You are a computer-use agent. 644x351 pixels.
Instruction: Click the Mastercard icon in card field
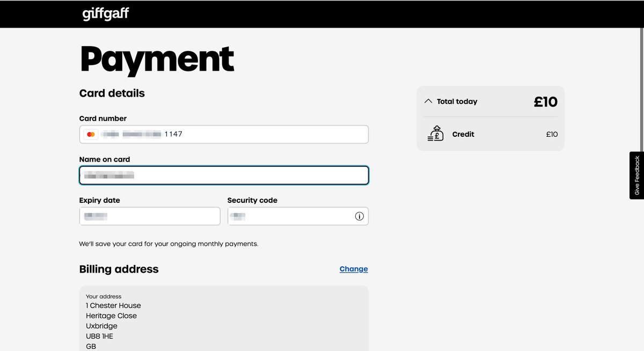coord(91,134)
